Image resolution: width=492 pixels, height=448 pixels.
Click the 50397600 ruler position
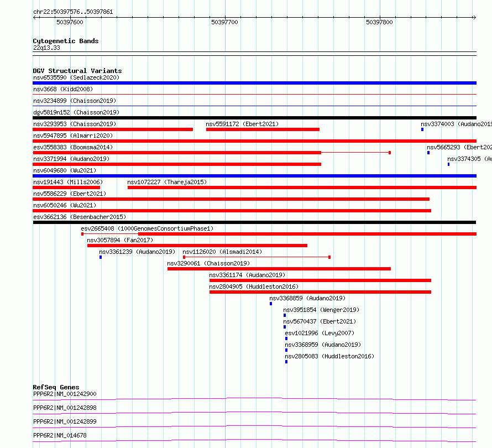click(x=70, y=22)
